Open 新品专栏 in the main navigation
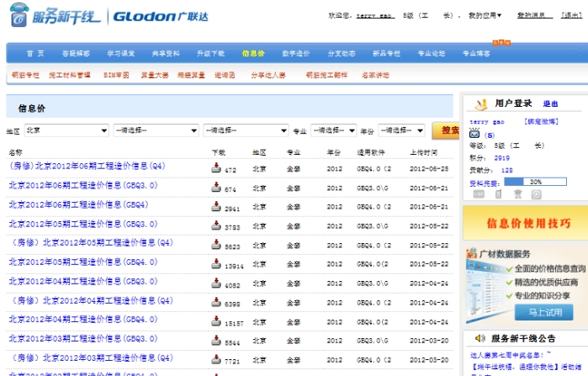Screen dimensions: 588x376 click(387, 54)
